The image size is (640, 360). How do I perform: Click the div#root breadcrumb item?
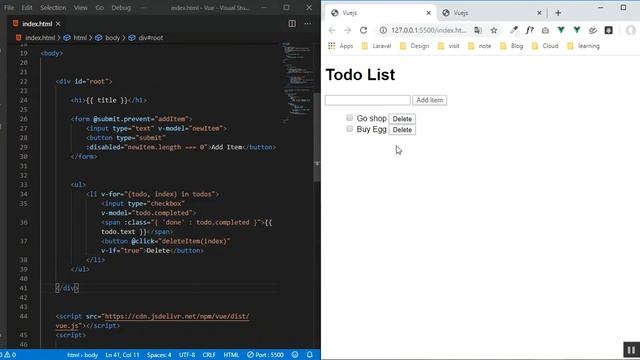click(x=146, y=38)
